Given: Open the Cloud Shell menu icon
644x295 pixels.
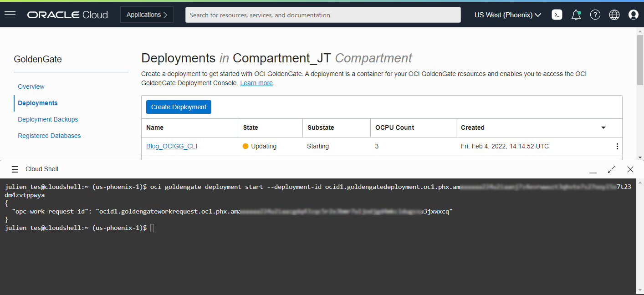Looking at the screenshot, I should pyautogui.click(x=15, y=169).
